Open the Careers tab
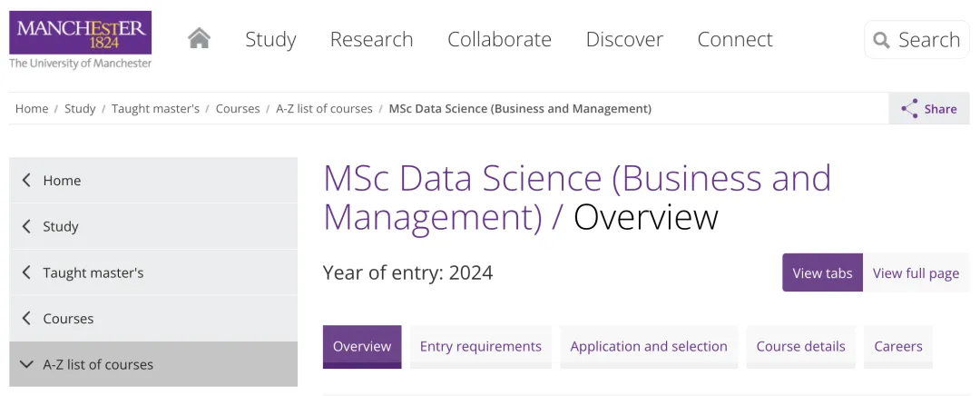 pyautogui.click(x=898, y=347)
